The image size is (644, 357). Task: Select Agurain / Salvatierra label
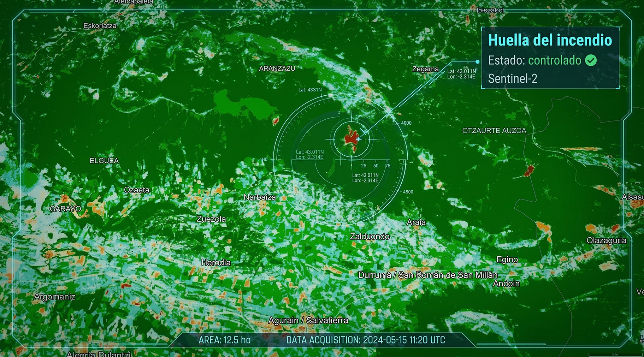tap(308, 321)
